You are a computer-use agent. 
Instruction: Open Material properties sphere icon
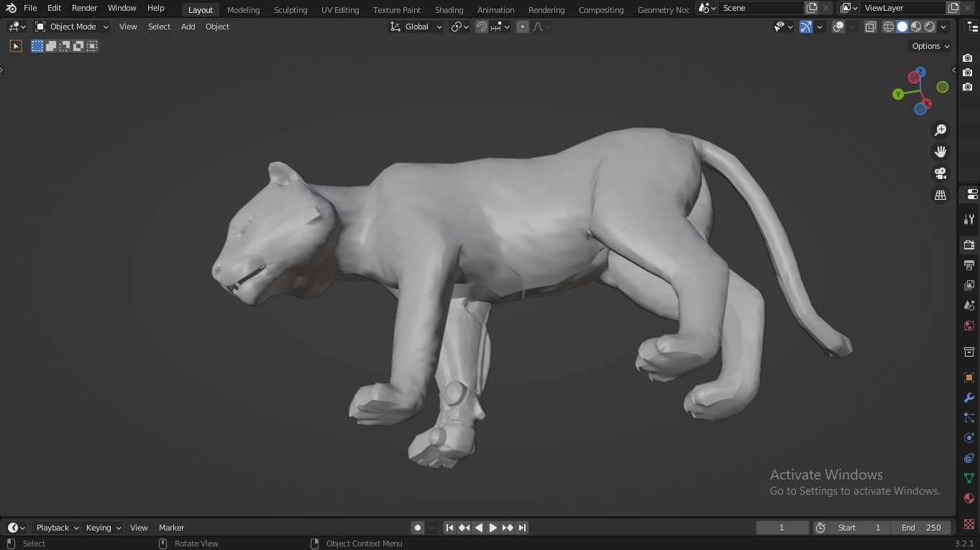(969, 498)
